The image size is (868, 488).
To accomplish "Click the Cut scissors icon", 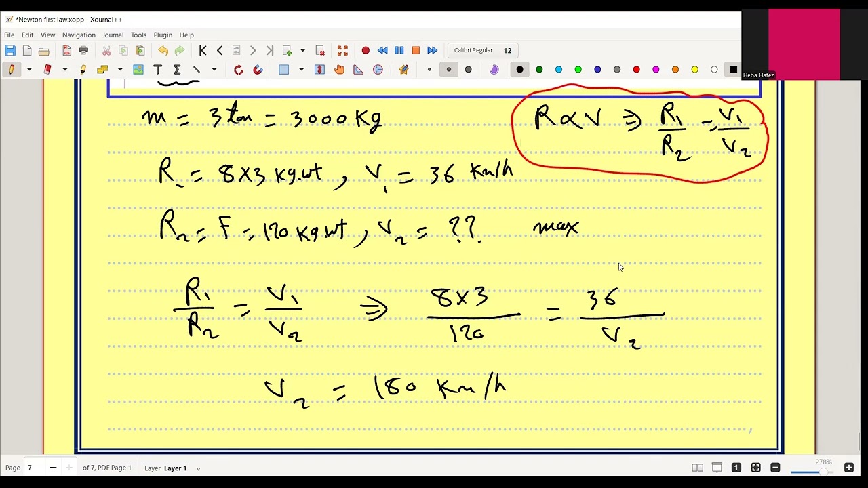I will click(106, 50).
